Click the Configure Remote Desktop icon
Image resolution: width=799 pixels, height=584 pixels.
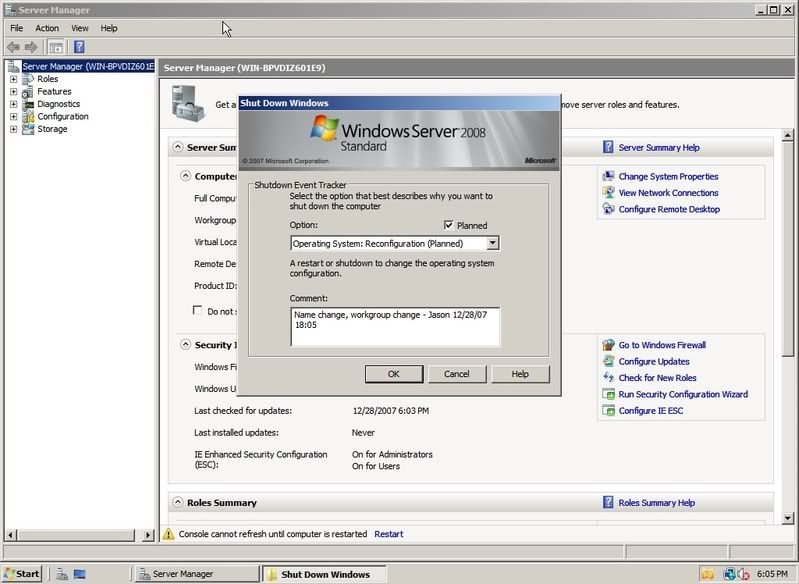click(x=608, y=209)
